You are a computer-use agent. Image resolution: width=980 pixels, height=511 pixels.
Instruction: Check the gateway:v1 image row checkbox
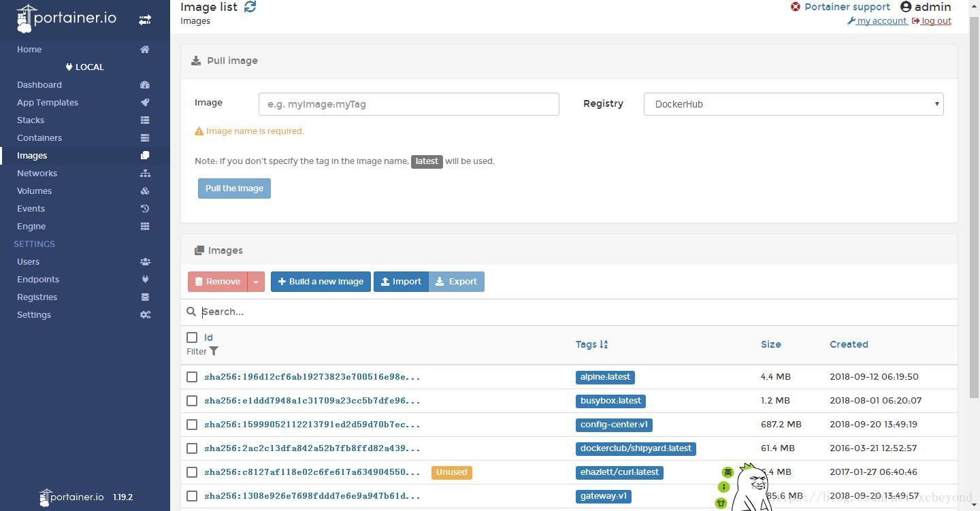[192, 496]
